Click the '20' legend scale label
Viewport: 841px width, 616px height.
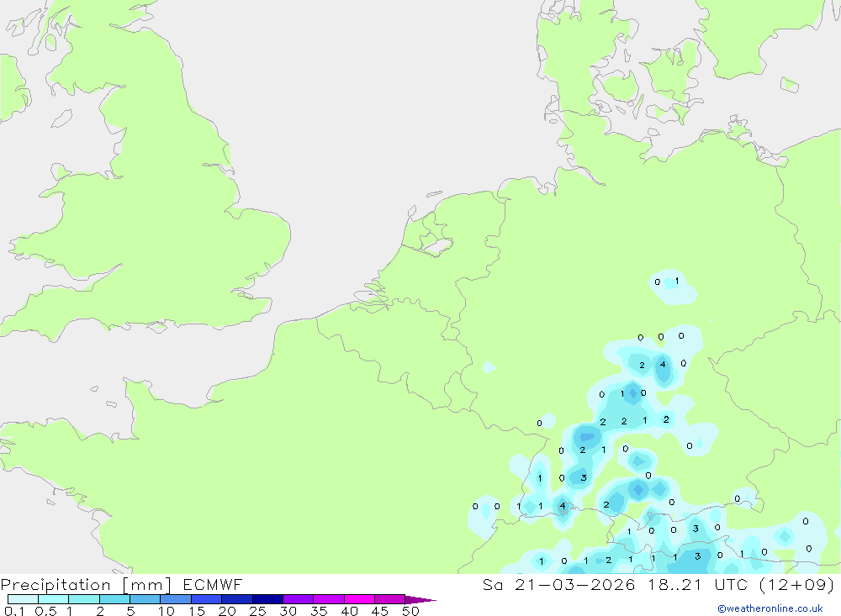pyautogui.click(x=227, y=611)
